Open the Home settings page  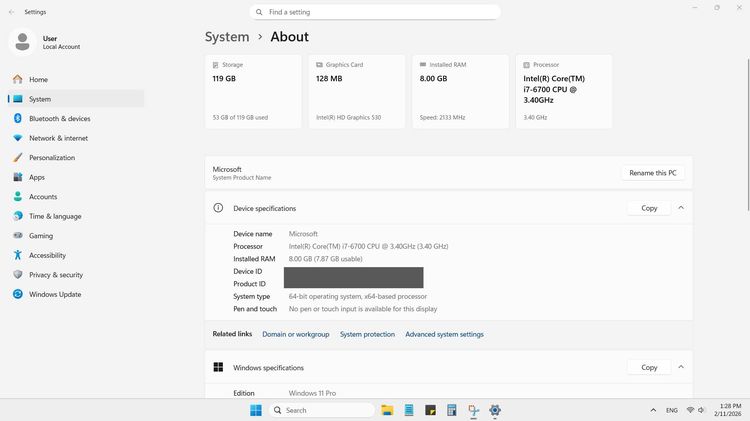point(76,79)
